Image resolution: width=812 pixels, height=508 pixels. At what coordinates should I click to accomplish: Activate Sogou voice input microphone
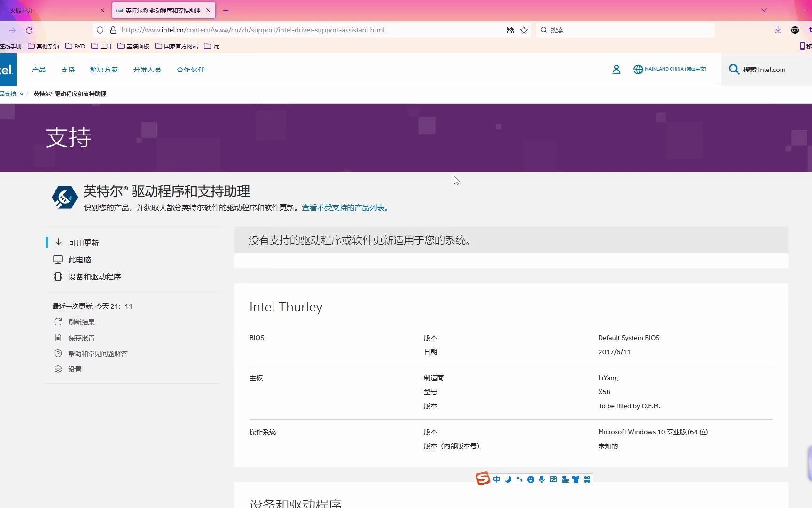point(542,479)
